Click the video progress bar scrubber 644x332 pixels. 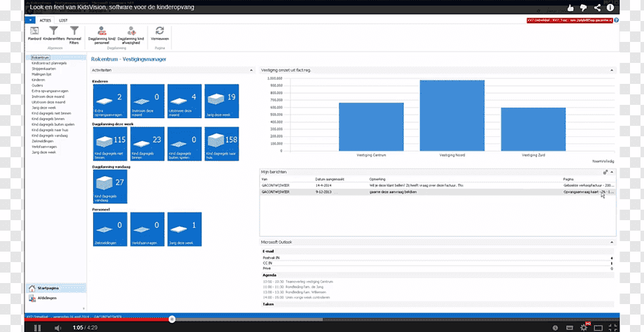(172, 319)
